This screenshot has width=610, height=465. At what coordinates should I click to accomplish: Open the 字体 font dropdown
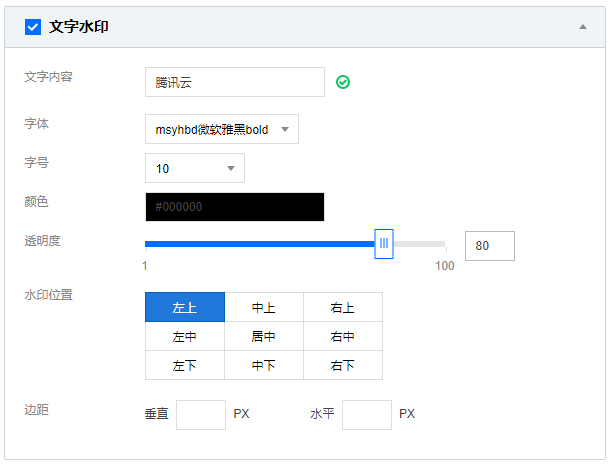tap(222, 129)
